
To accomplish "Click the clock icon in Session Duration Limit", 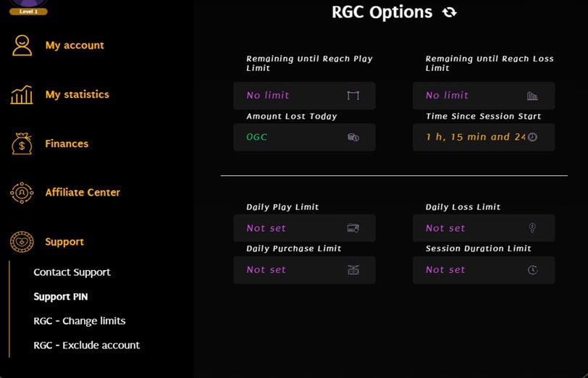I will [x=532, y=270].
